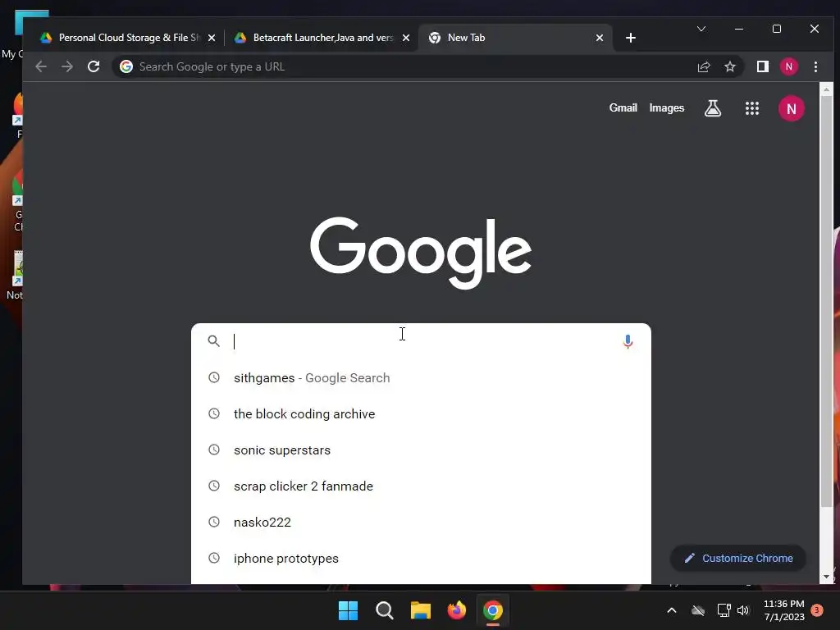
Task: Launch Firefox from the taskbar
Action: (x=456, y=610)
